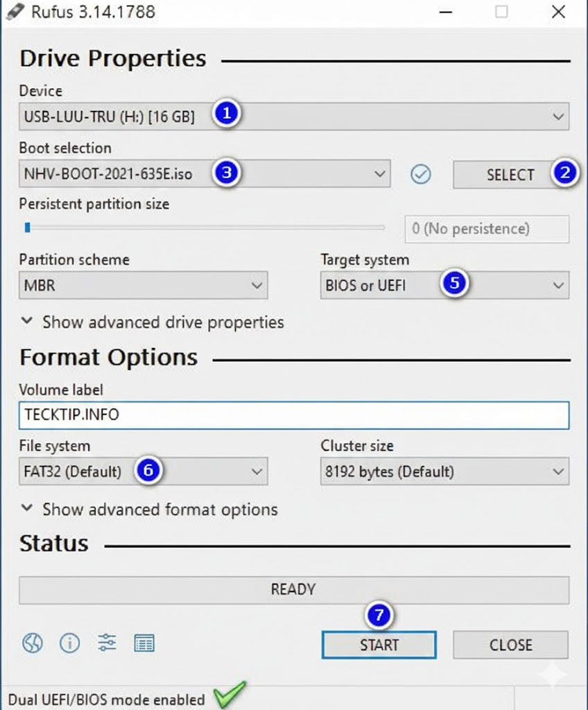The height and width of the screenshot is (710, 588).
Task: Expand Show advanced drive properties
Action: (x=153, y=322)
